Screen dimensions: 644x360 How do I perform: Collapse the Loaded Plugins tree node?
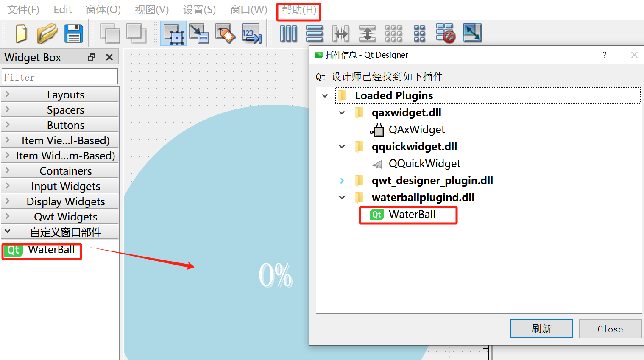tap(325, 96)
